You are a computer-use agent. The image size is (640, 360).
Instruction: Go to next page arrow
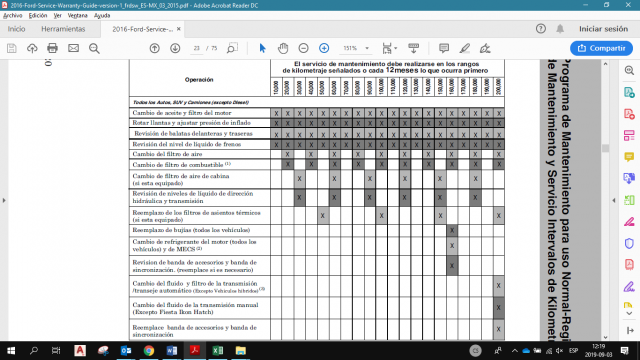pyautogui.click(x=175, y=48)
